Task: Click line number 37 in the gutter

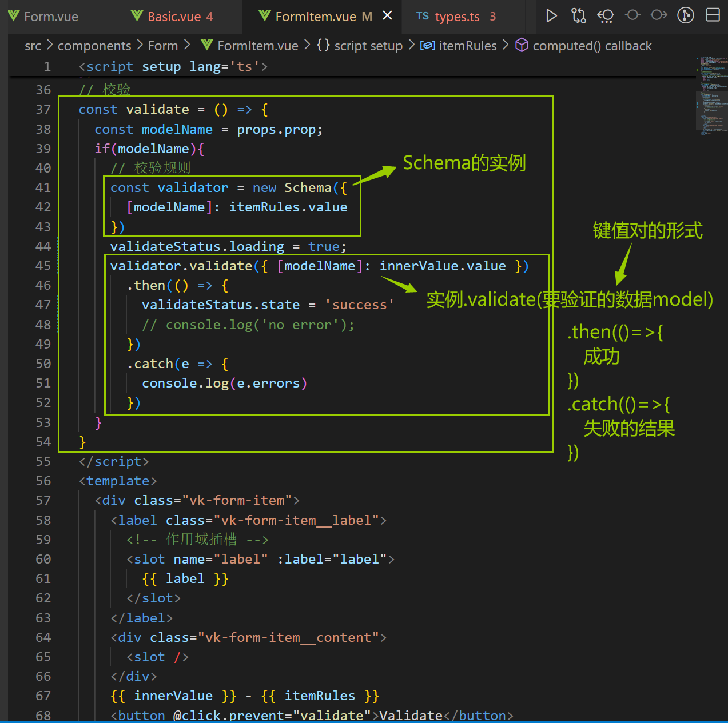Action: [x=43, y=109]
